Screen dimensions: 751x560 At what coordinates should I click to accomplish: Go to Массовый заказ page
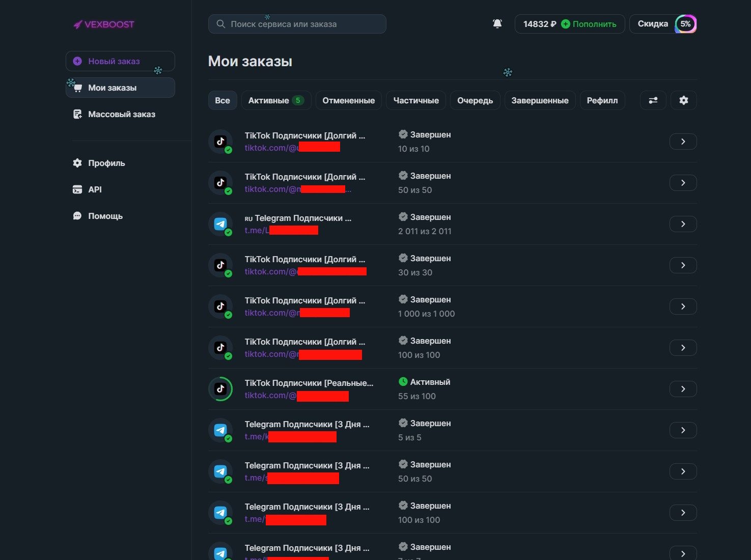point(121,114)
